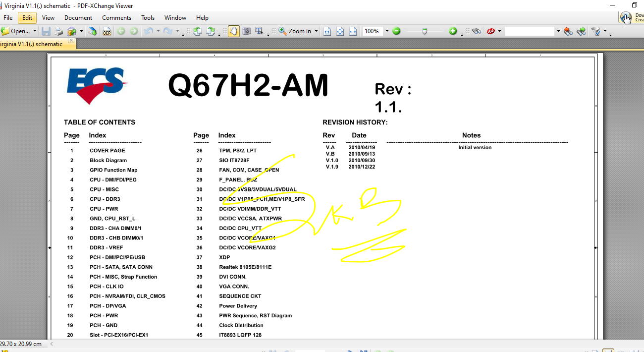Click the Fit Width icon

point(353,31)
